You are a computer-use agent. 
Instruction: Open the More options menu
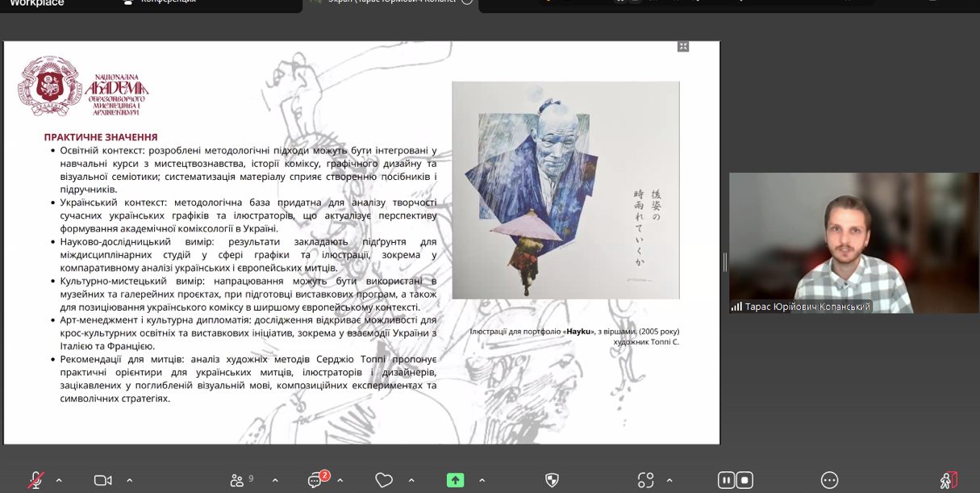point(829,480)
